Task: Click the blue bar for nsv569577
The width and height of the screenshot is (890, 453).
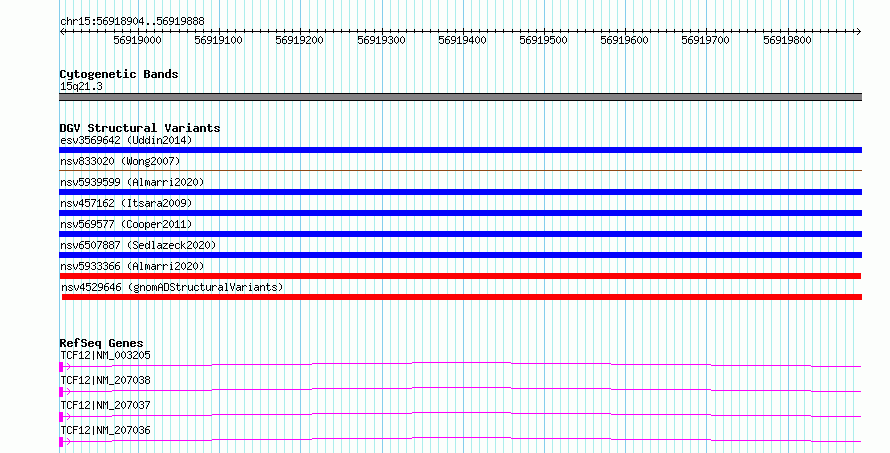Action: 460,234
